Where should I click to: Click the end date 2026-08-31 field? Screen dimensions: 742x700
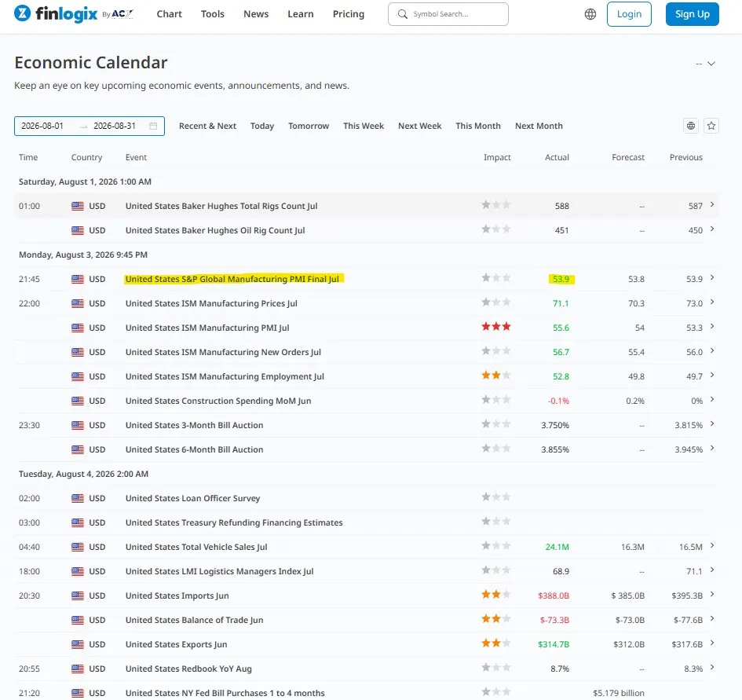click(115, 126)
